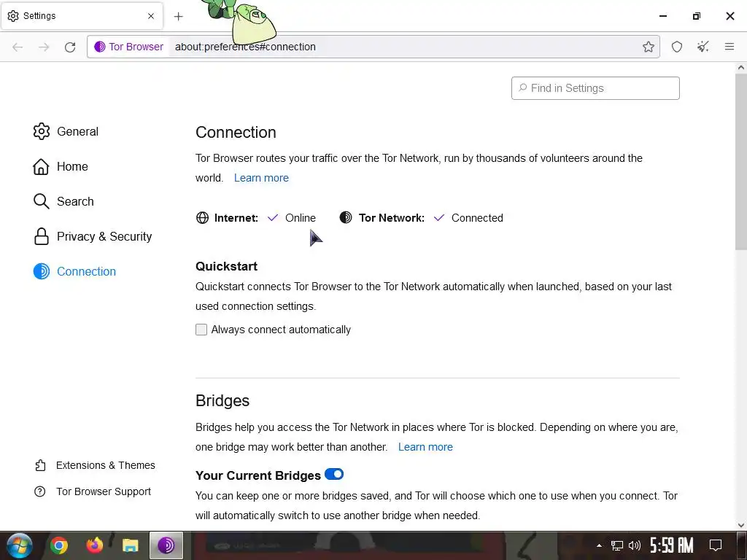747x560 pixels.
Task: Restore down the browser window
Action: coord(697,16)
